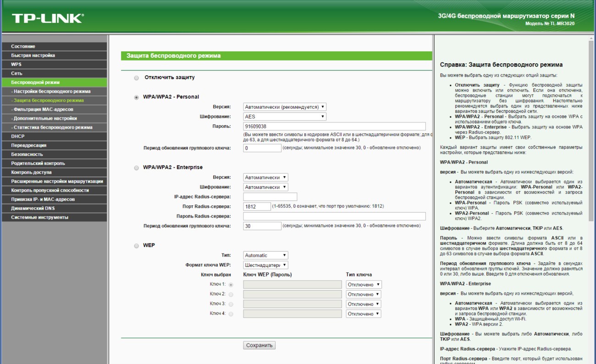Open 'Системные инструменты' in the sidebar

(x=54, y=217)
